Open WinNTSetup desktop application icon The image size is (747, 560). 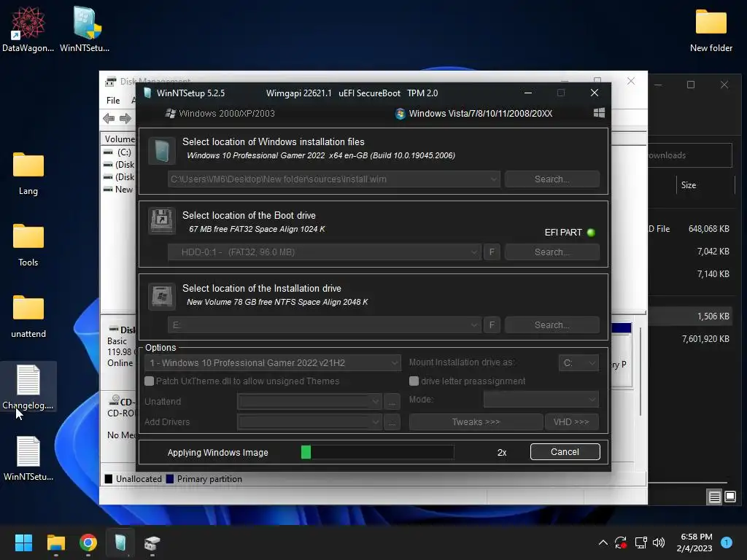(85, 28)
